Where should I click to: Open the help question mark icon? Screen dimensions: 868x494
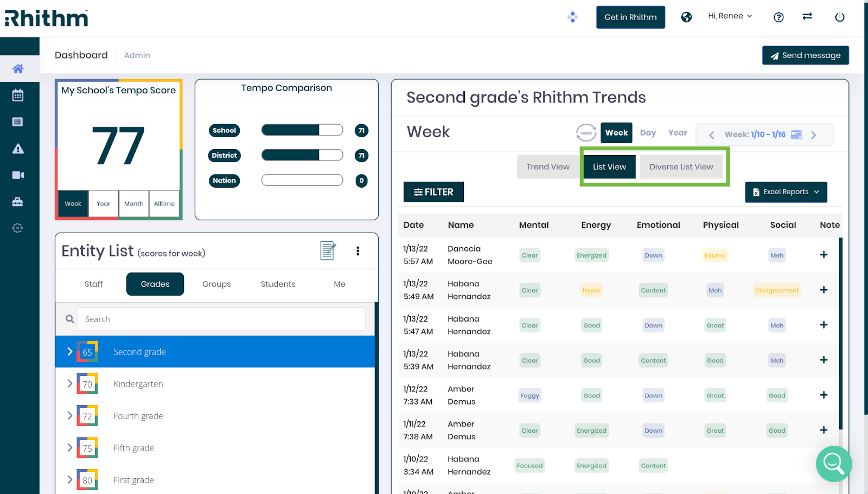tap(778, 17)
